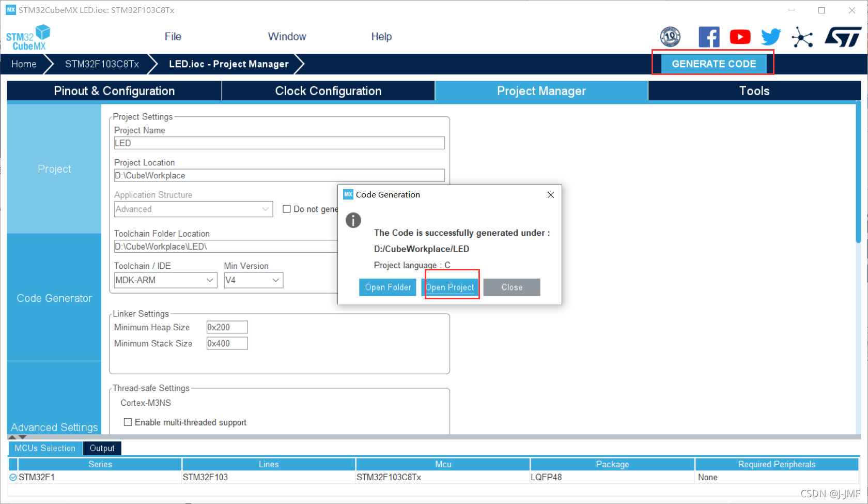Go to Home breadcrumb

pyautogui.click(x=24, y=64)
